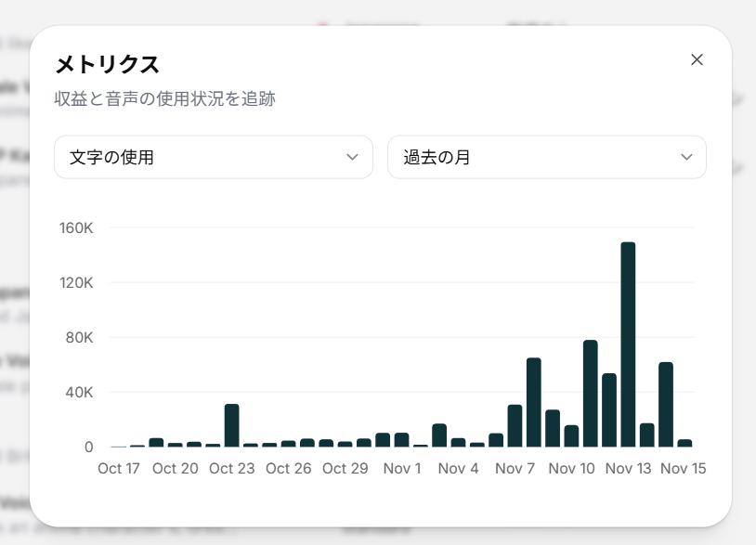The image size is (756, 545).
Task: Click the メトリクス dialog title
Action: pyautogui.click(x=107, y=65)
